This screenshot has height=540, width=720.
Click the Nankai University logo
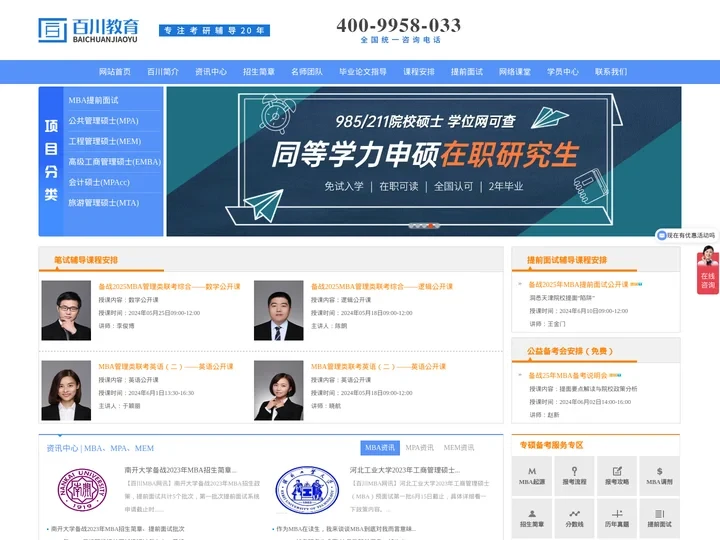[83, 489]
